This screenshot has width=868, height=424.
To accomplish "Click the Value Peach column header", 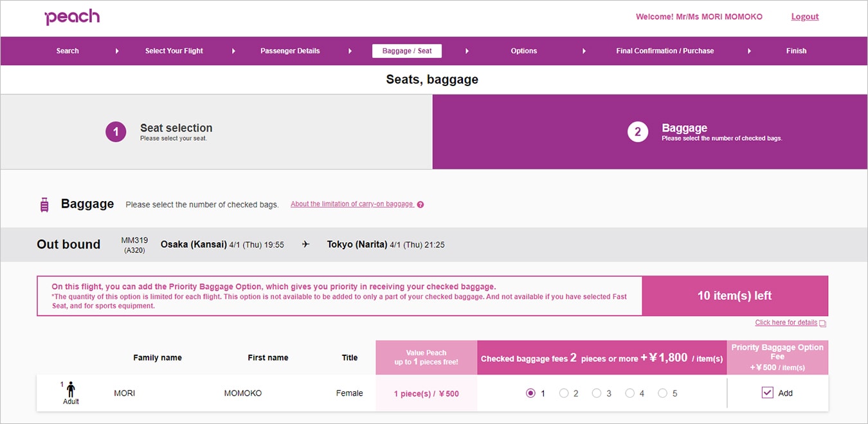I will click(426, 357).
